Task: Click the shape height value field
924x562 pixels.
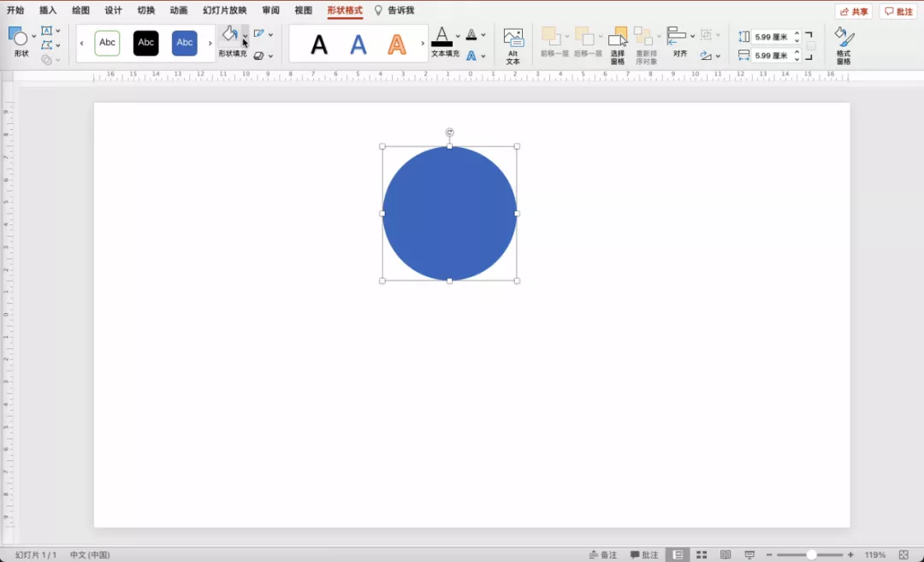Action: coord(772,37)
